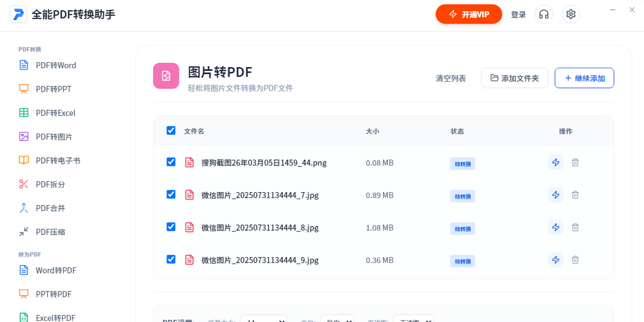Screen dimensions: 644x322
Task: Click the 大小 column header
Action: click(372, 131)
